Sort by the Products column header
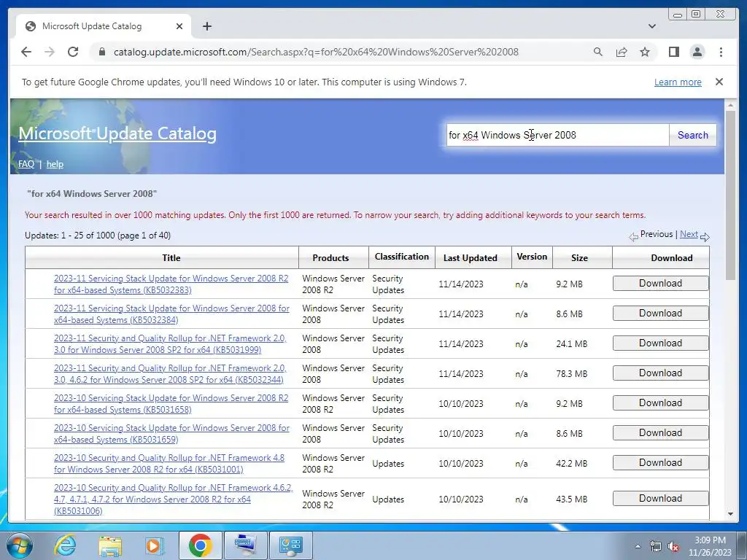Viewport: 747px width, 560px height. tap(330, 258)
